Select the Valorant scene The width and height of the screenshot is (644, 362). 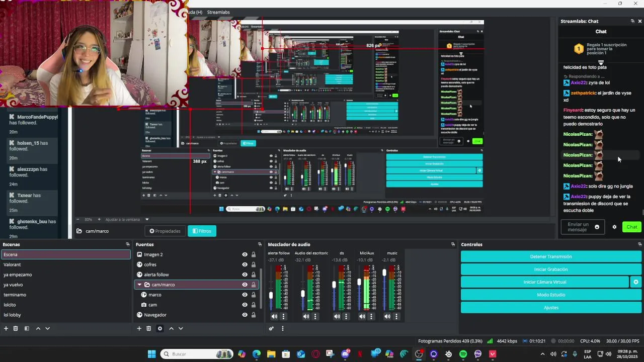tap(65, 264)
